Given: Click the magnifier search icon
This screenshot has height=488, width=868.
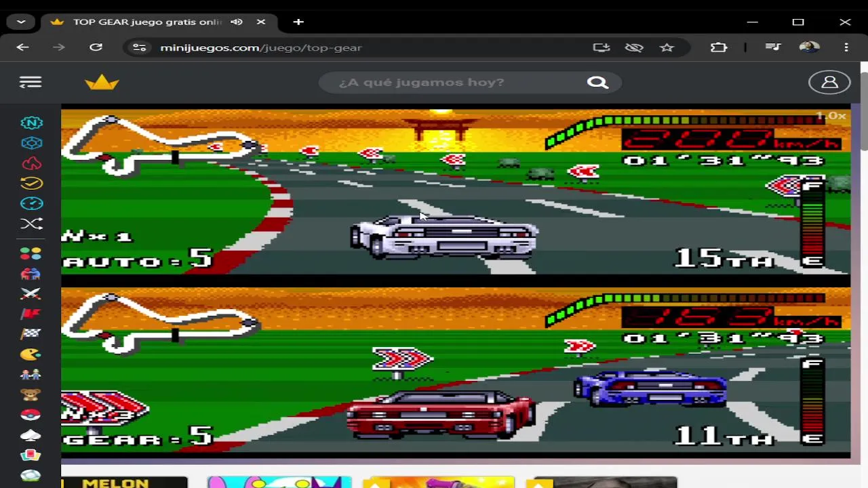Looking at the screenshot, I should click(597, 82).
